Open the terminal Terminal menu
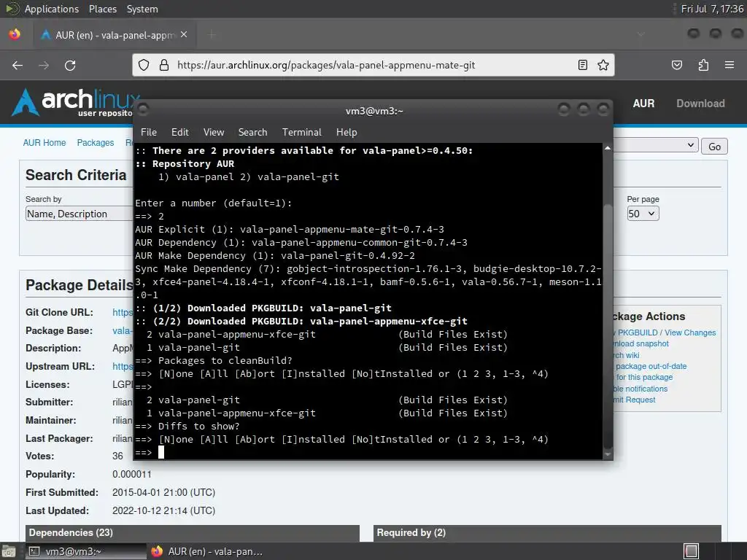The height and width of the screenshot is (560, 747). click(x=301, y=133)
